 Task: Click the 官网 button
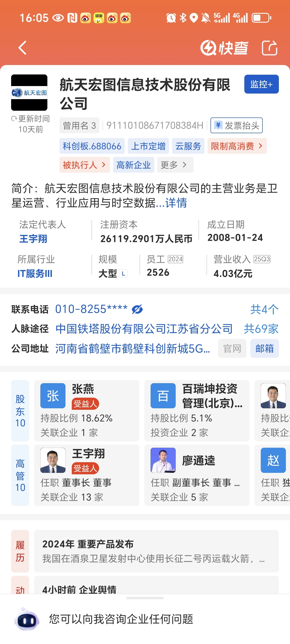click(232, 348)
